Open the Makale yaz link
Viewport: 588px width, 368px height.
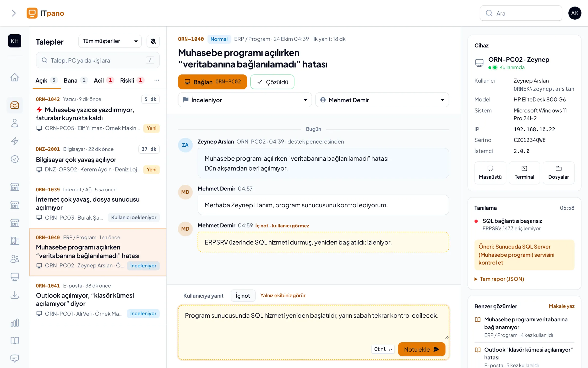561,306
